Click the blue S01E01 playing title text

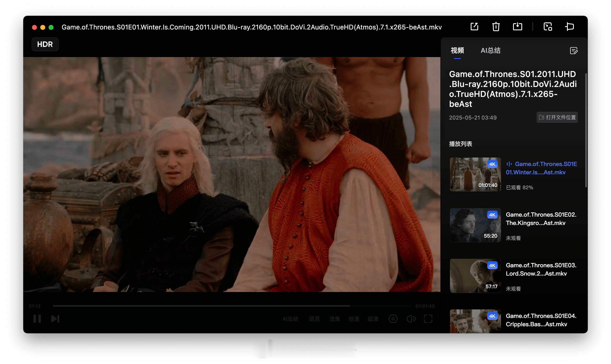[x=541, y=168]
